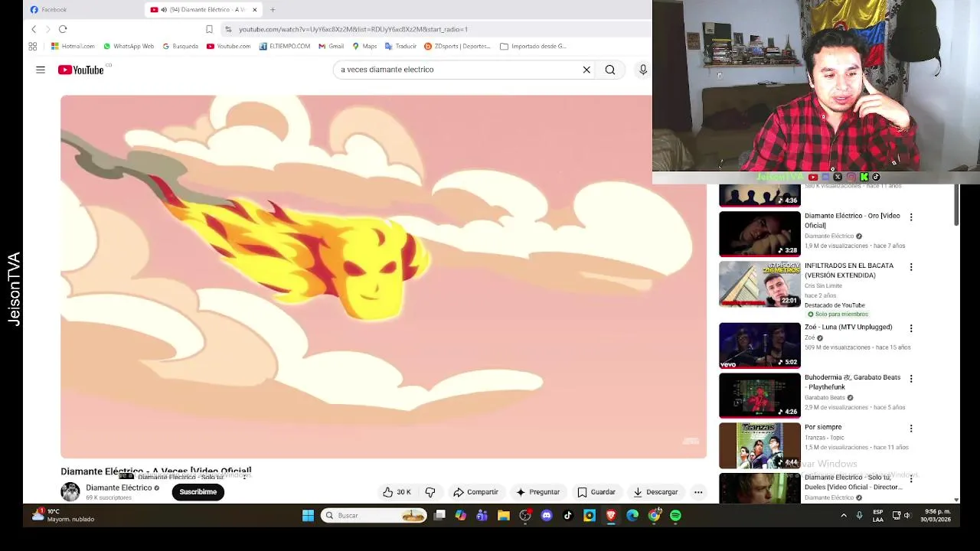Open Maps bookmark
980x551 pixels.
[x=364, y=46]
